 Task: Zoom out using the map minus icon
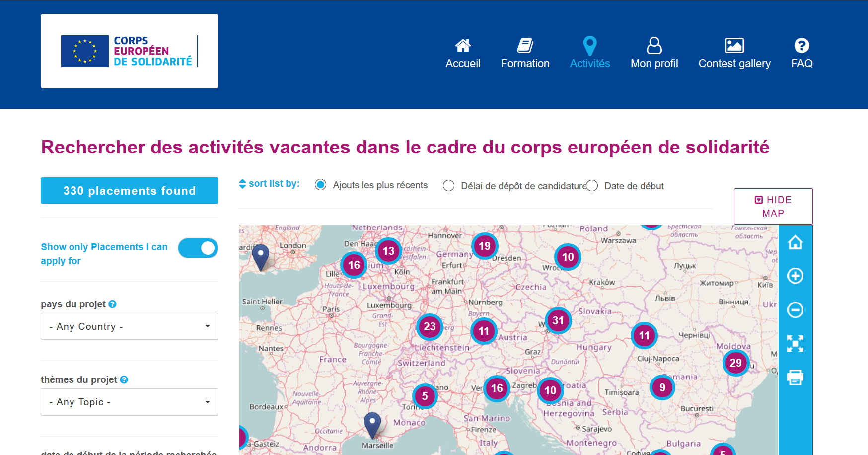click(795, 310)
